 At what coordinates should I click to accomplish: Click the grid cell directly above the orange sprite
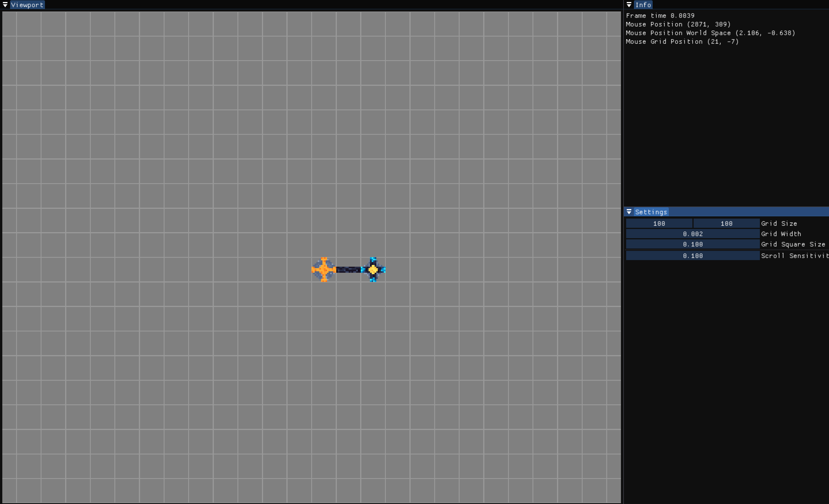click(x=324, y=245)
